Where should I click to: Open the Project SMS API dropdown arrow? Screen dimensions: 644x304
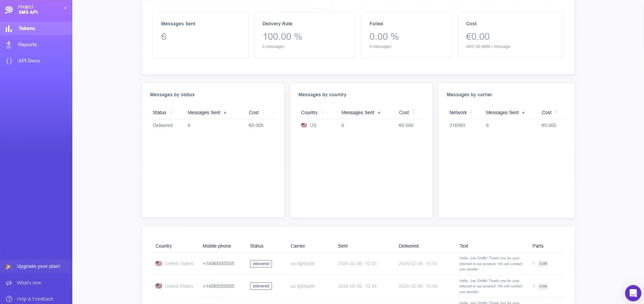66,8
